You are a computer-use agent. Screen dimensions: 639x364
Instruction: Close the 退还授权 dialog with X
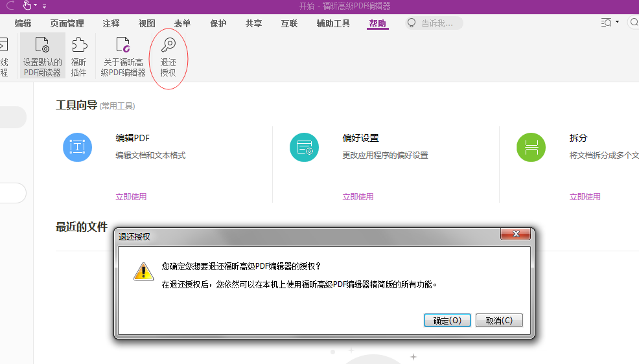[516, 234]
